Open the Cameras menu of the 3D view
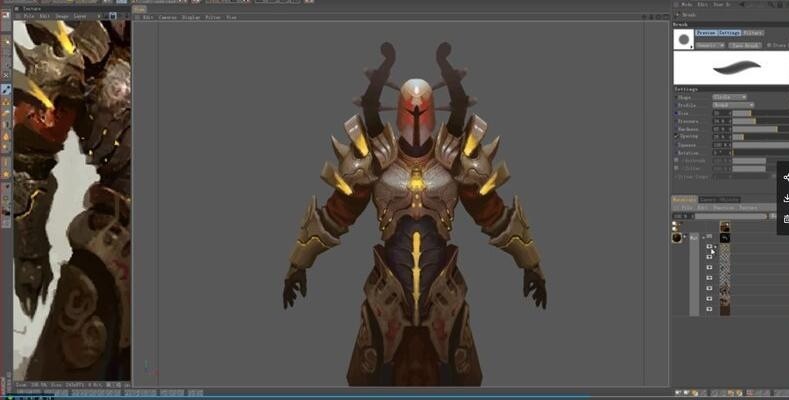The height and width of the screenshot is (400, 789). click(168, 17)
